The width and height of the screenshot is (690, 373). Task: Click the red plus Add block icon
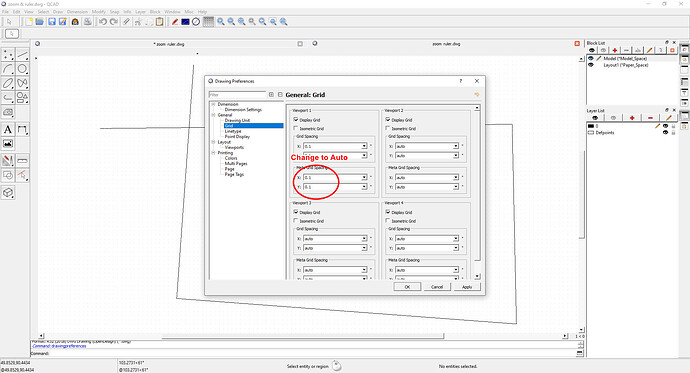point(615,50)
